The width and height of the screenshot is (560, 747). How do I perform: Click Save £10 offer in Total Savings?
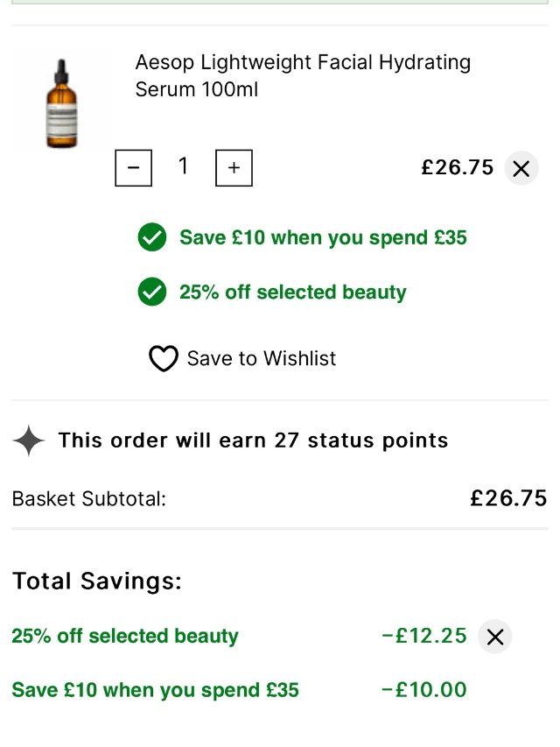pyautogui.click(x=155, y=690)
